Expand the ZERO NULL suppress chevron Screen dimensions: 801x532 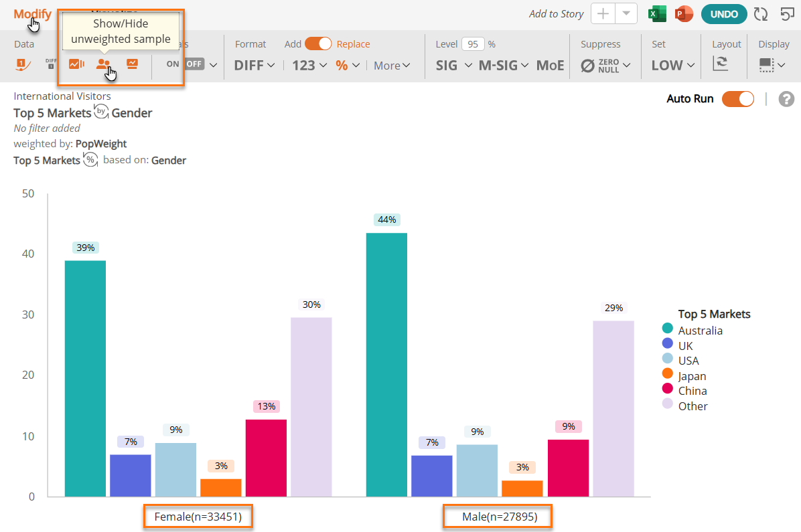click(x=627, y=66)
